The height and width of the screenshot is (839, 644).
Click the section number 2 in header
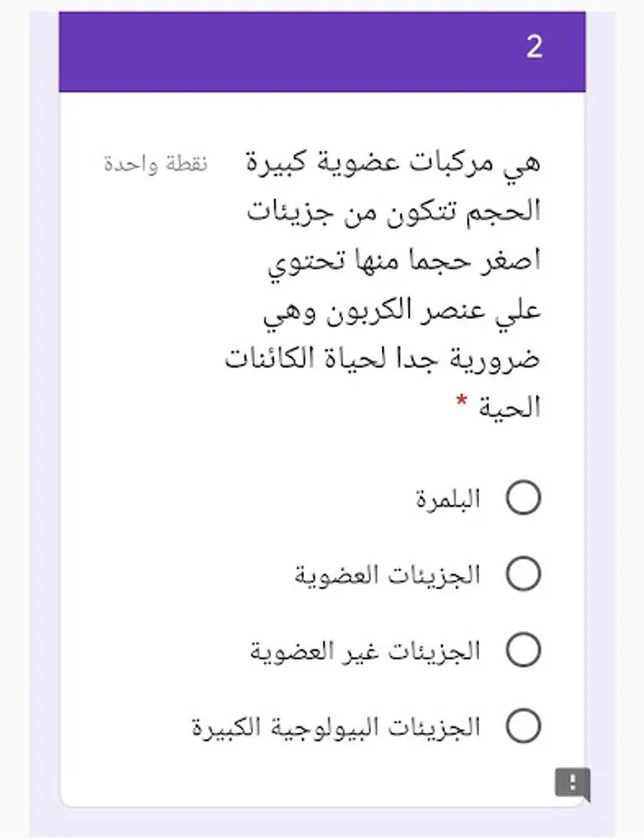point(534,48)
